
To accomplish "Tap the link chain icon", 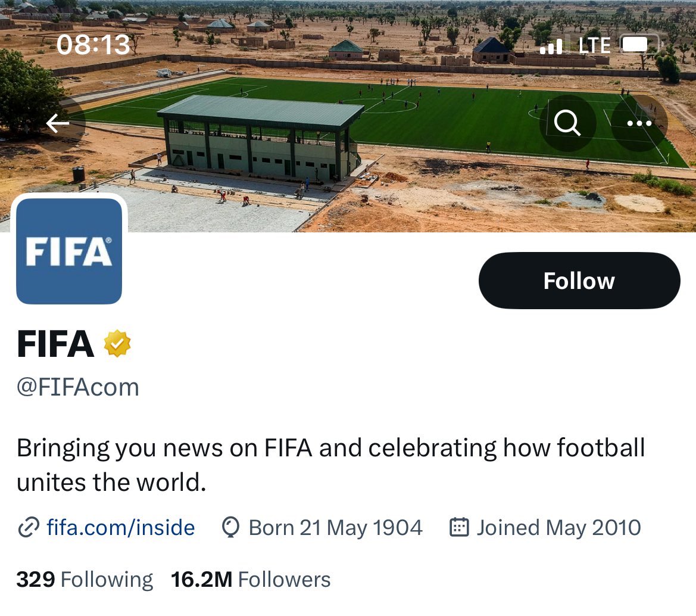I will tap(28, 528).
